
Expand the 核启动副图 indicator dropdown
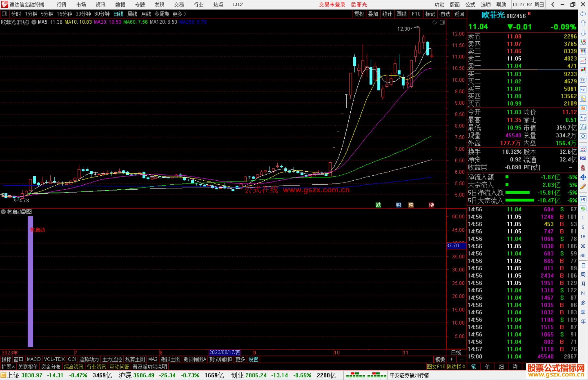click(3, 212)
